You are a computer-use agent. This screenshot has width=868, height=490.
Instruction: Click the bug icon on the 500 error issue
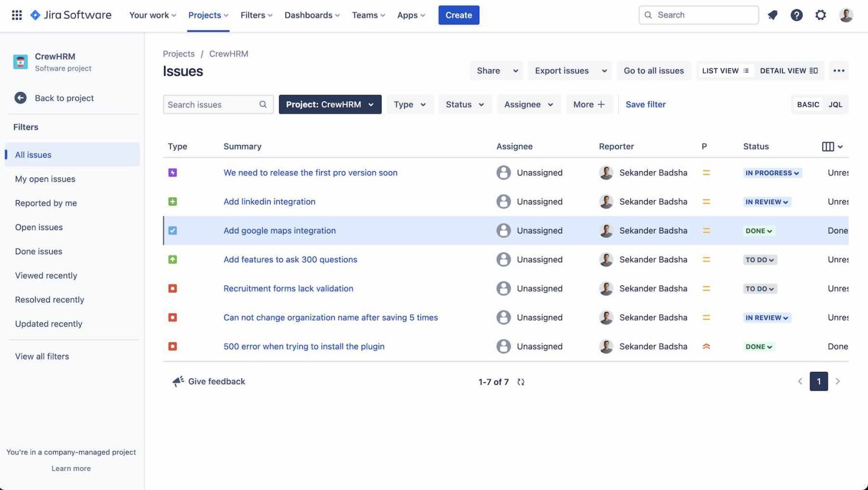tap(172, 346)
